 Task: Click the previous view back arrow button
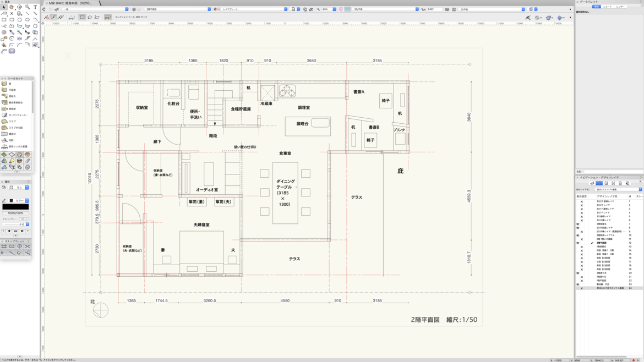pos(44,9)
